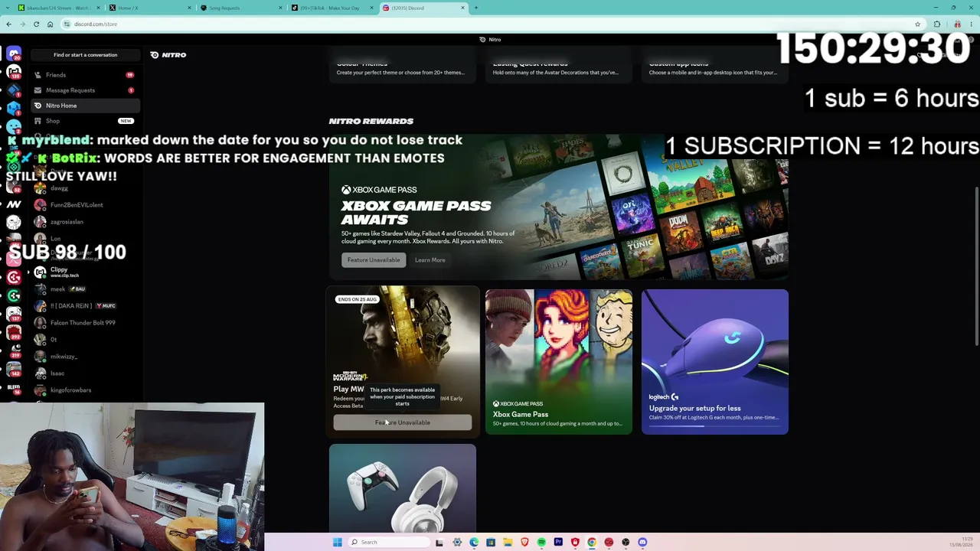Open the Friends list
The height and width of the screenshot is (551, 980).
coord(84,75)
